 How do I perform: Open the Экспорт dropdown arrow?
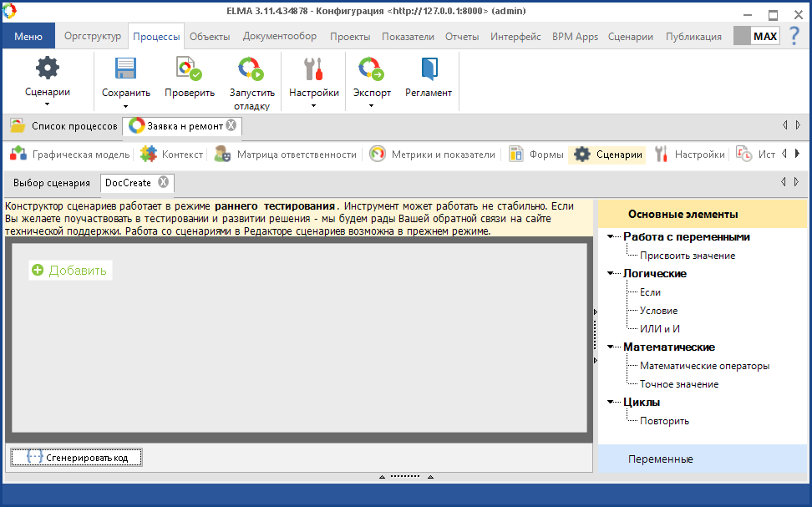coord(371,106)
